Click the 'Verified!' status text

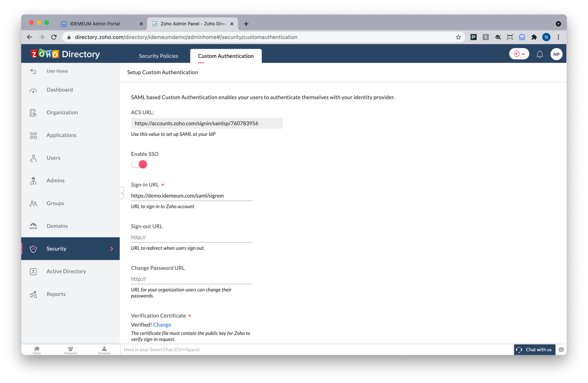pos(141,325)
